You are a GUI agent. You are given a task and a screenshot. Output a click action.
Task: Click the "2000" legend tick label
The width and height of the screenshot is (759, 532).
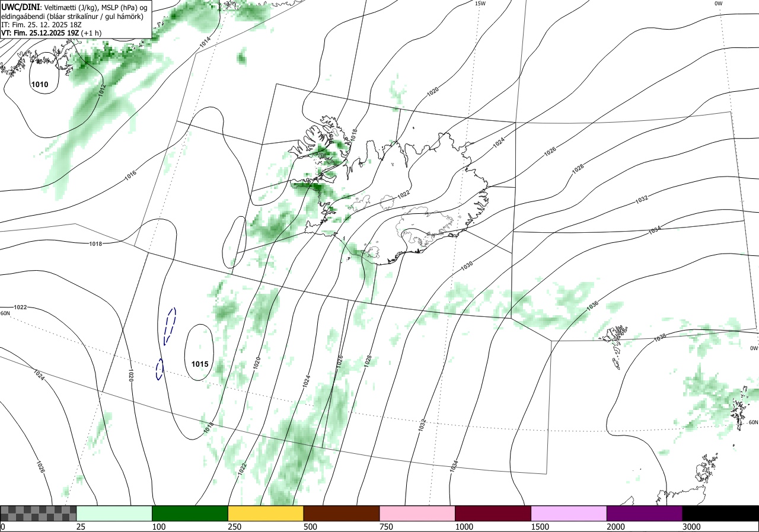[616, 527]
